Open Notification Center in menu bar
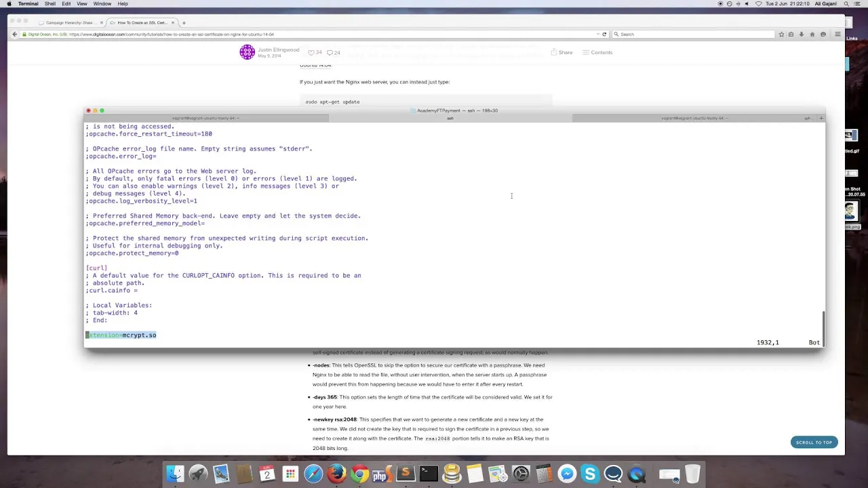 pyautogui.click(x=856, y=4)
